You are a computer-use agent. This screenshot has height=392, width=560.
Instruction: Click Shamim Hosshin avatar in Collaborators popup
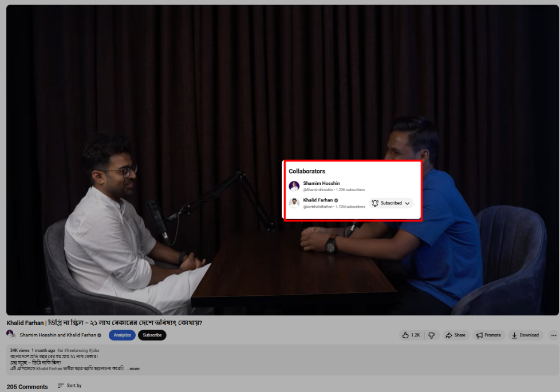(294, 186)
